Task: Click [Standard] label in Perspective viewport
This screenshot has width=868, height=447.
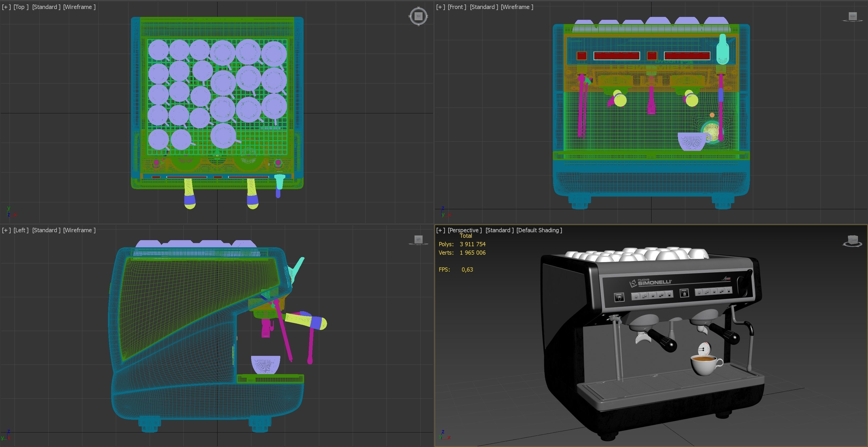Action: point(499,230)
